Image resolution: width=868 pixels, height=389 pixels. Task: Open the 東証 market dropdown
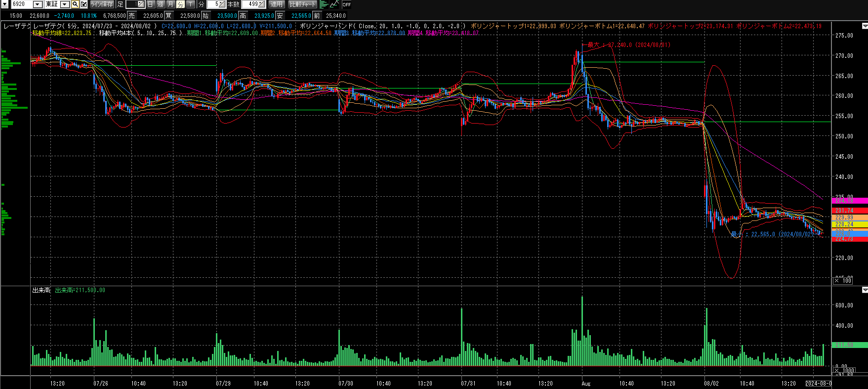point(65,4)
